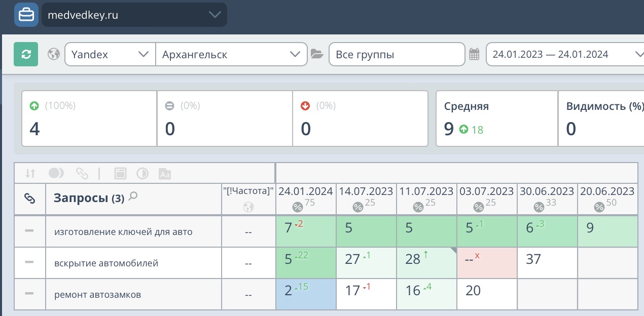Open the date range 24.01.2023 — 24.01.2024 dropdown
The height and width of the screenshot is (316, 644).
point(564,54)
